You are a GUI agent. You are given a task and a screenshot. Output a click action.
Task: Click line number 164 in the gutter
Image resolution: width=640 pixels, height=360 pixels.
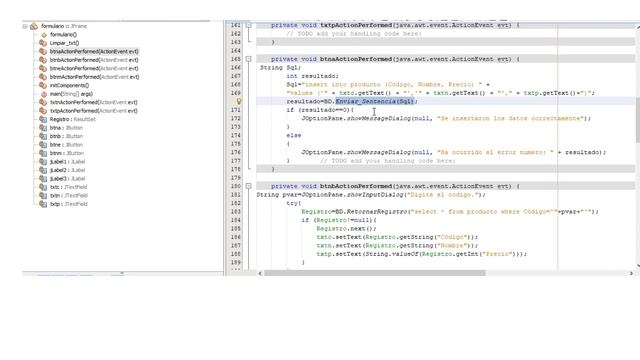[x=236, y=51]
